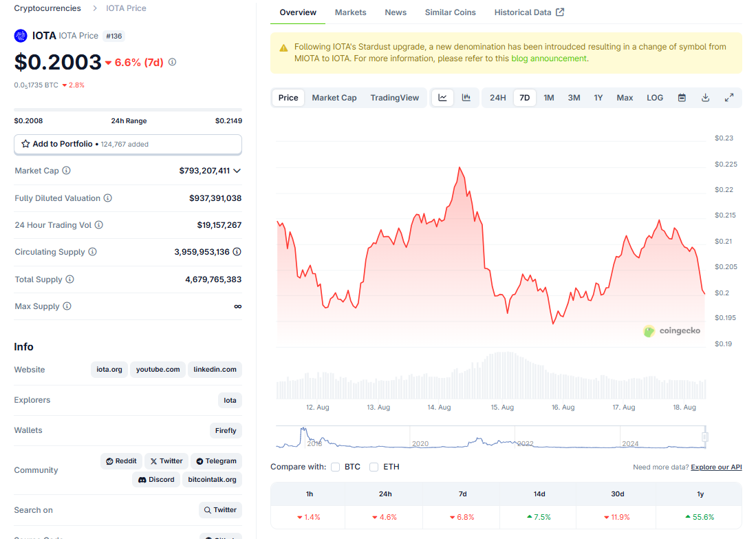Select the Price chart mode
The height and width of the screenshot is (539, 756).
click(x=288, y=98)
